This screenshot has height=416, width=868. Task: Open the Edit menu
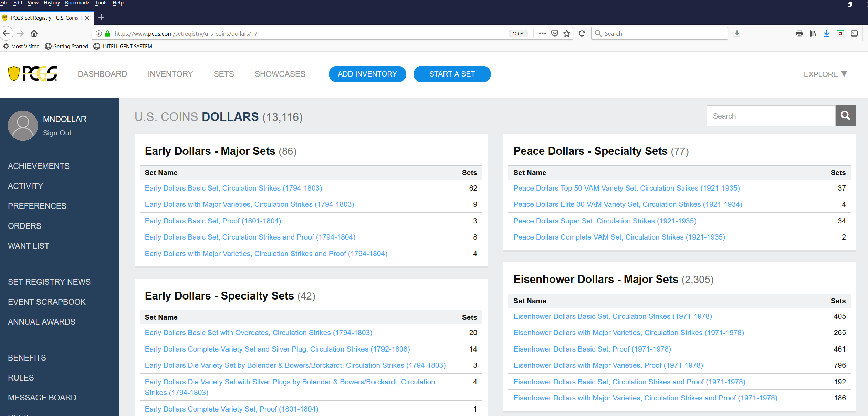(x=18, y=3)
